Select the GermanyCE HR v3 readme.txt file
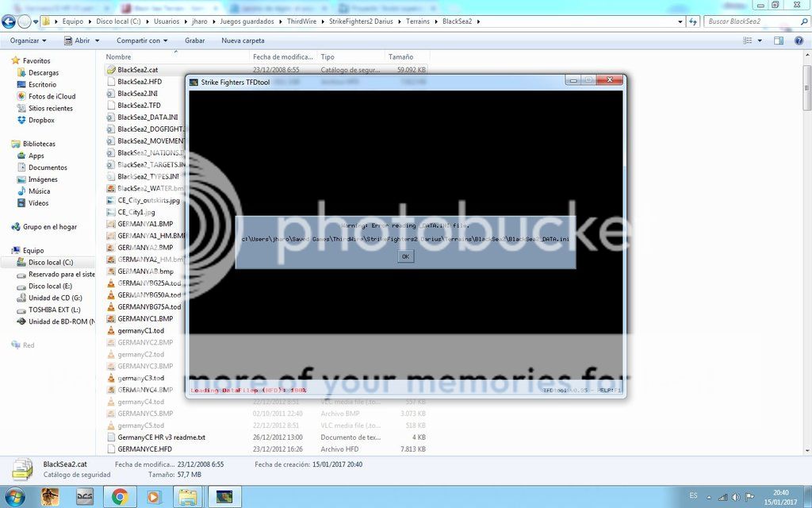Viewport: 812px width, 508px height. 161,437
